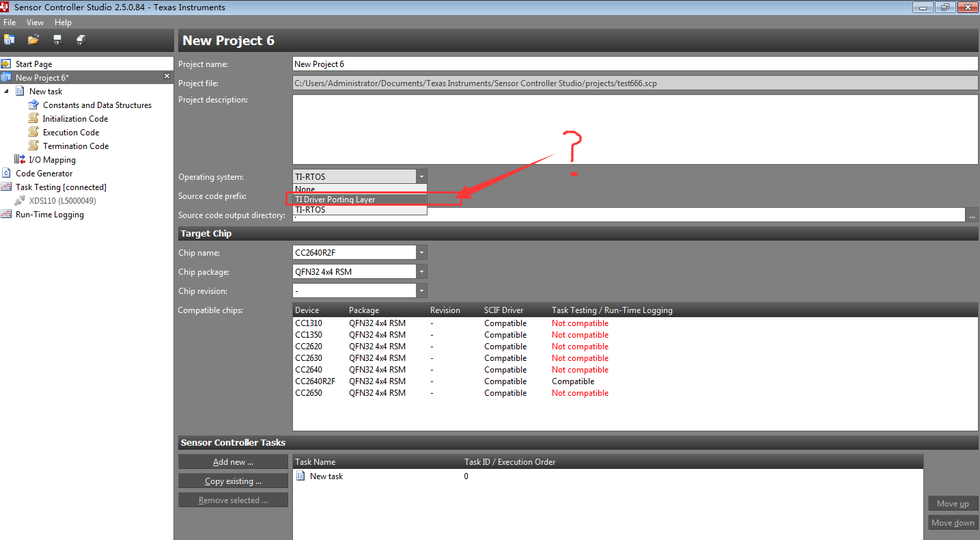The image size is (980, 540).
Task: Click the New task document icon in tree
Action: 20,91
